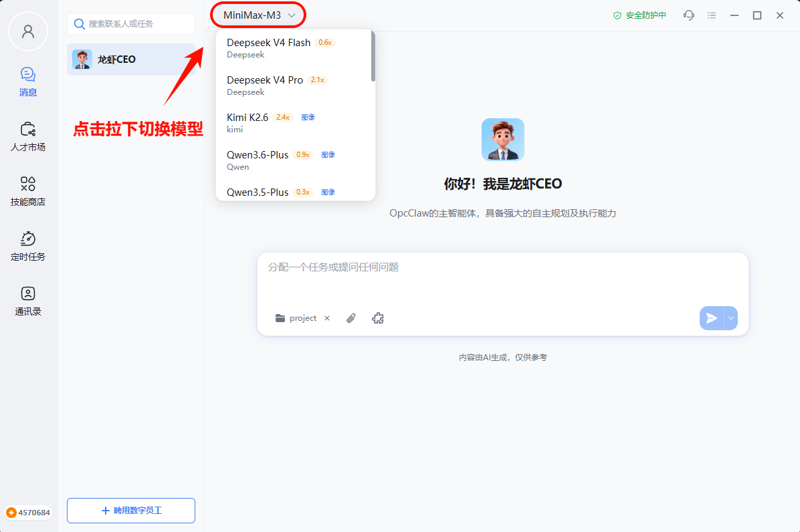Image resolution: width=800 pixels, height=532 pixels.
Task: Click the 0.6x multiplier on Deepseek V4 Flash
Action: [325, 42]
